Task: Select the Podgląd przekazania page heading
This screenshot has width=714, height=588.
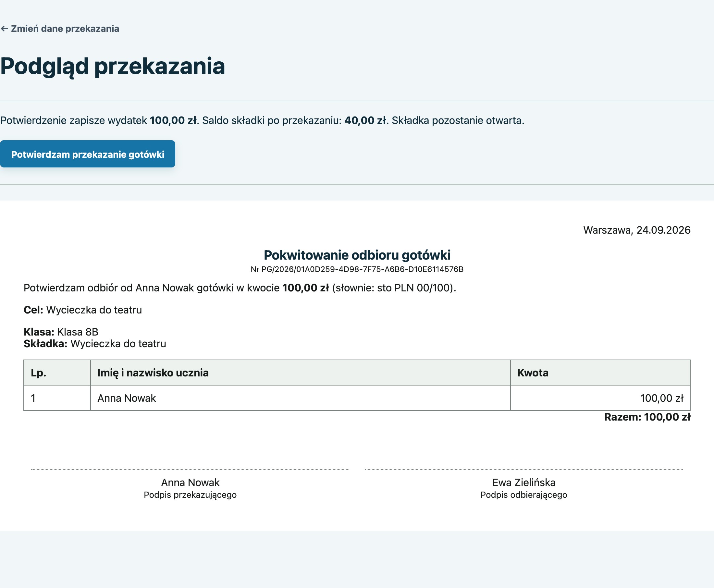Action: (x=112, y=67)
